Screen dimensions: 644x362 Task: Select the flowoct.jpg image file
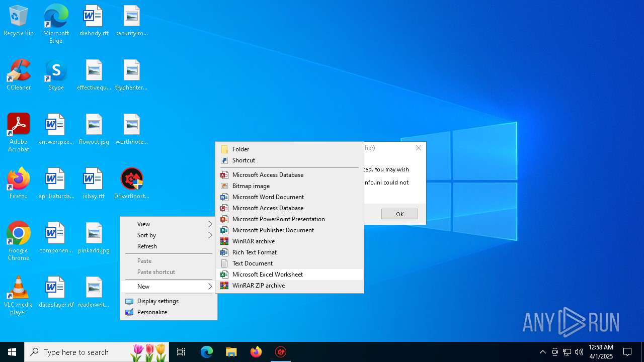pyautogui.click(x=94, y=130)
